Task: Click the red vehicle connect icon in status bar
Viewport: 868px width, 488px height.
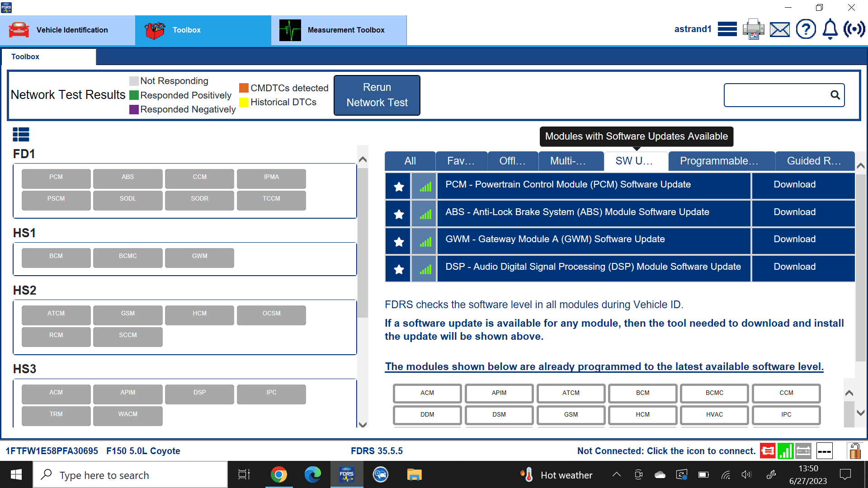Action: tap(768, 450)
